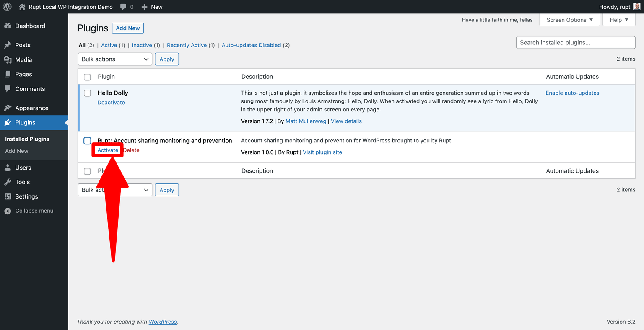Enable auto-updates for Hello Dolly
The width and height of the screenshot is (644, 330).
572,93
